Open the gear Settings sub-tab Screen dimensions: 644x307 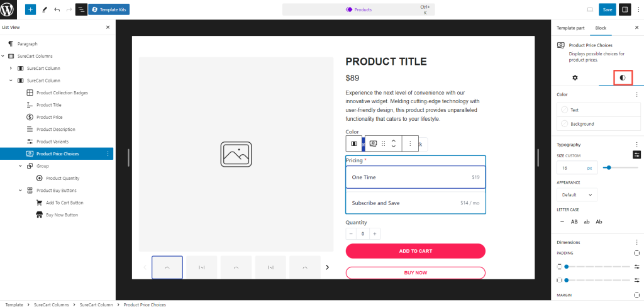pyautogui.click(x=575, y=77)
